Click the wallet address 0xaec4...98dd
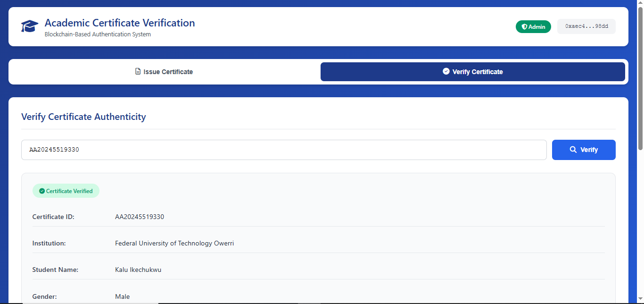Image resolution: width=644 pixels, height=304 pixels. pyautogui.click(x=586, y=26)
